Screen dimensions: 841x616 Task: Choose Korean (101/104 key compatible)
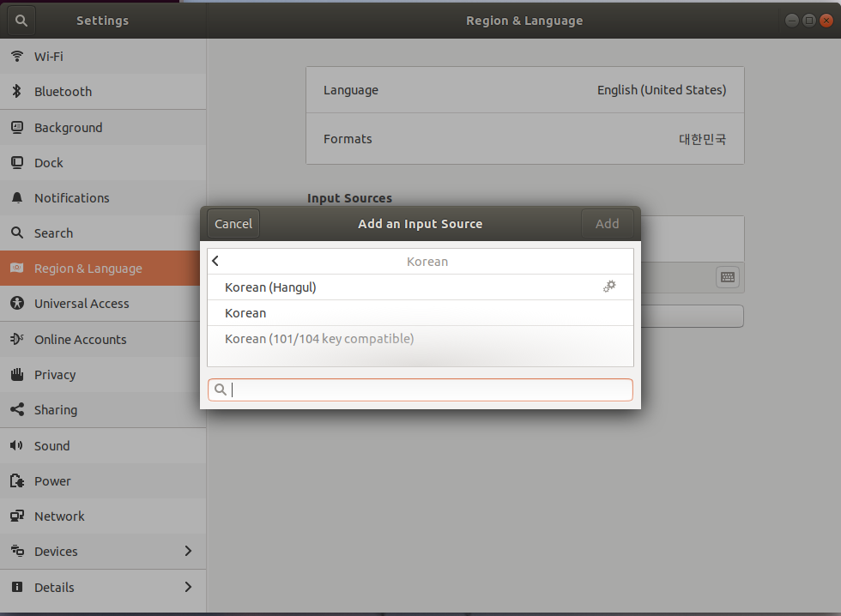point(420,339)
